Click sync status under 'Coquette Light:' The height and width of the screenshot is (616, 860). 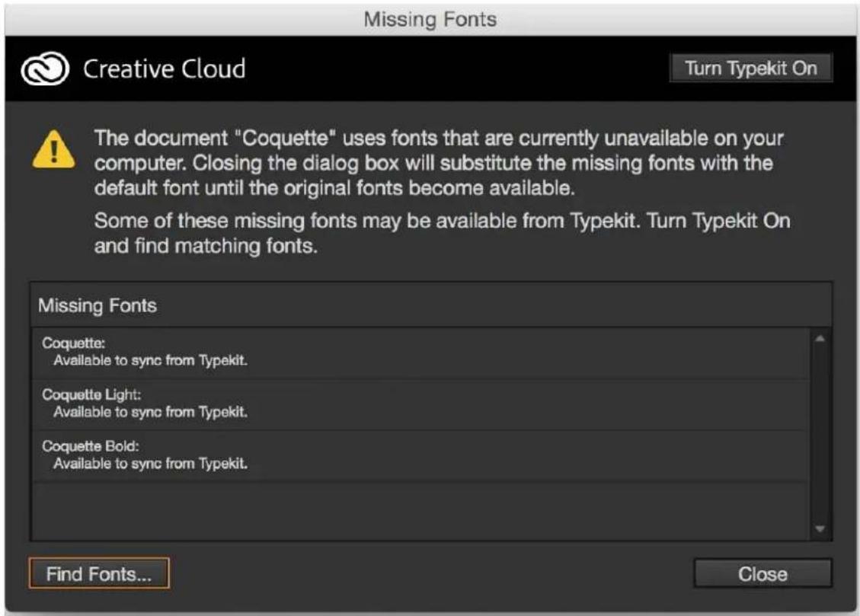pos(150,412)
